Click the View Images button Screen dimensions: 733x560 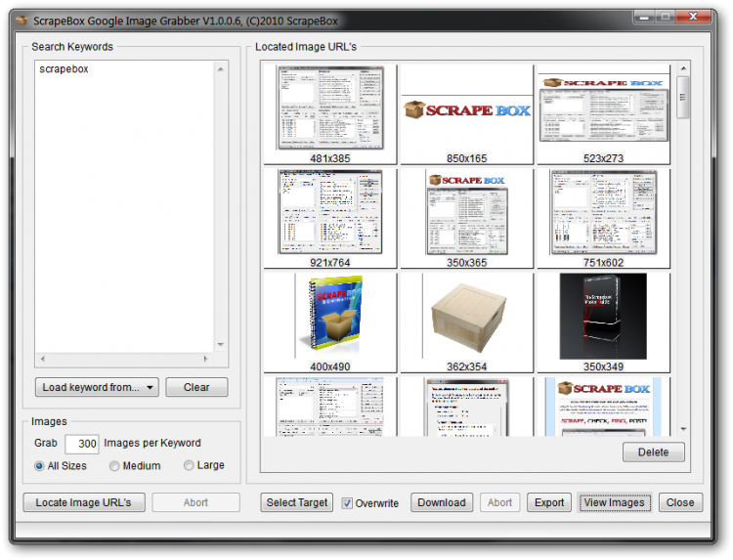click(615, 502)
